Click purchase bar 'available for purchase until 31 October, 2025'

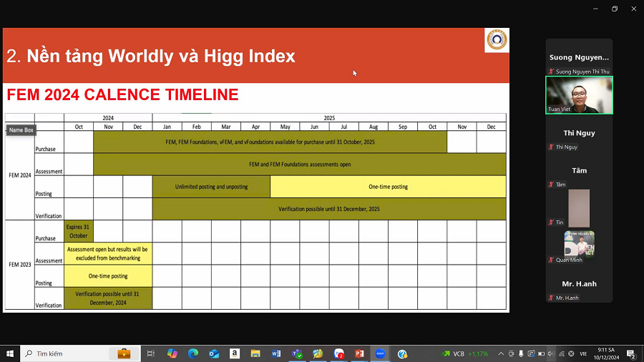[x=270, y=142]
